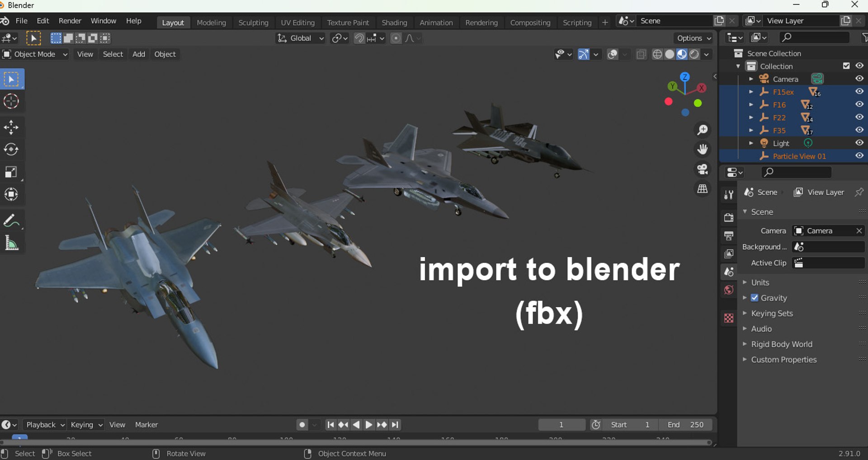Pin the properties editor context
The height and width of the screenshot is (460, 868).
click(x=859, y=192)
